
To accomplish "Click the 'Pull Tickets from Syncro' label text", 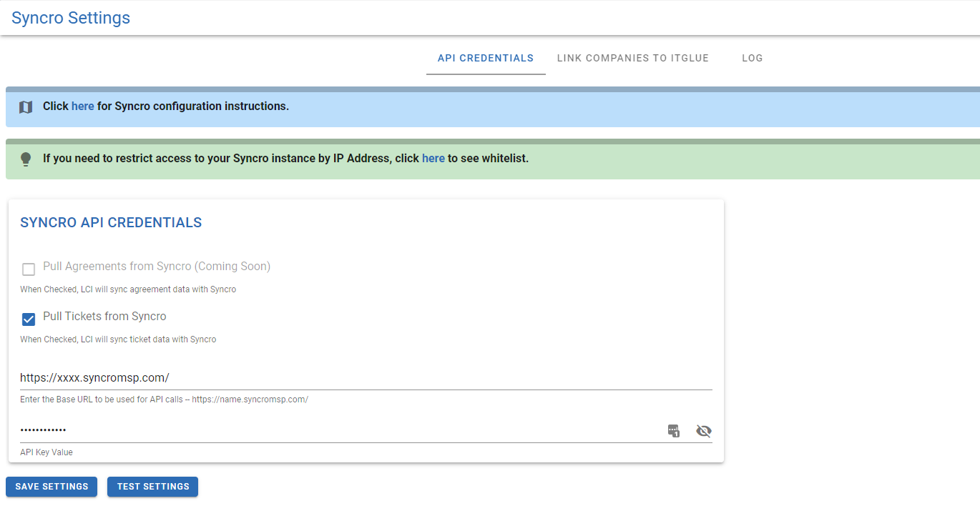I will tap(104, 316).
